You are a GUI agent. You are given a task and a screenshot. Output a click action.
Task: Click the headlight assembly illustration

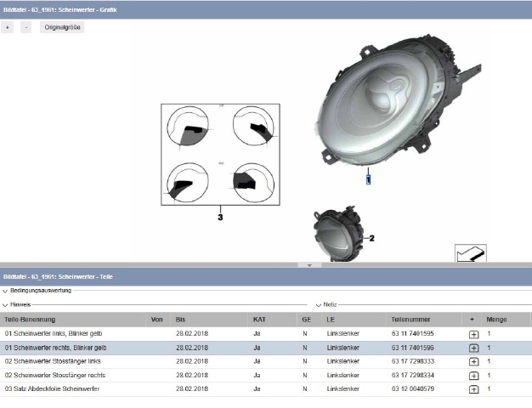click(397, 100)
